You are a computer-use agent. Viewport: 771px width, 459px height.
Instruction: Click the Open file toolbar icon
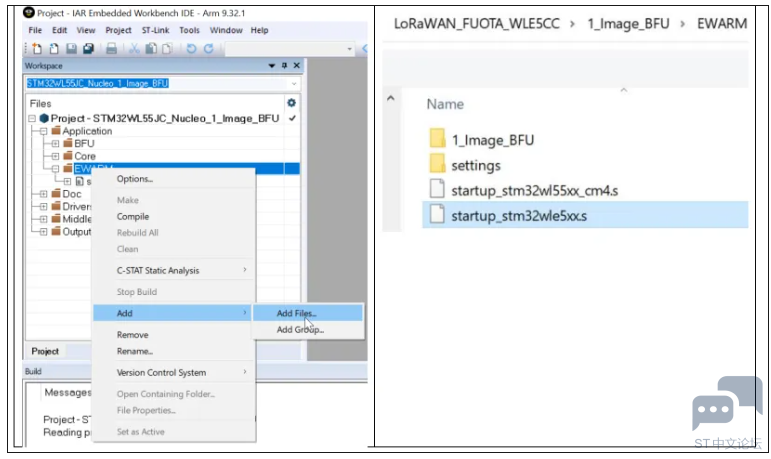tap(54, 48)
